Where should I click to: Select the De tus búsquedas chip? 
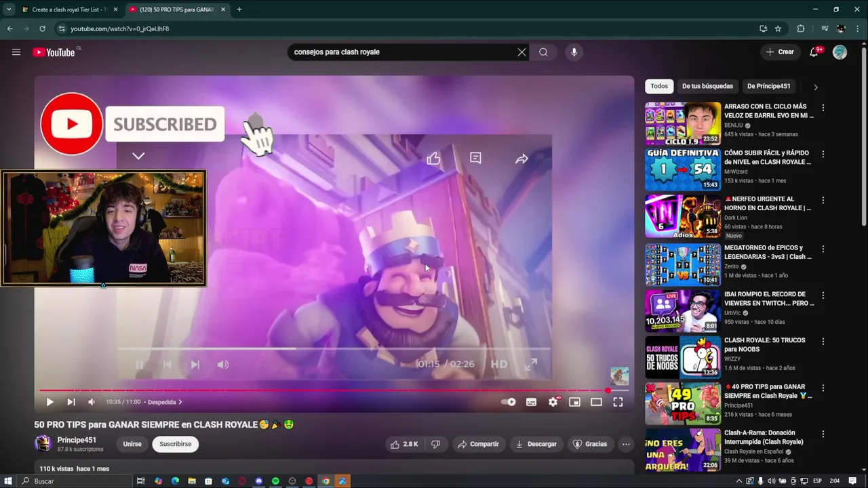click(x=707, y=86)
